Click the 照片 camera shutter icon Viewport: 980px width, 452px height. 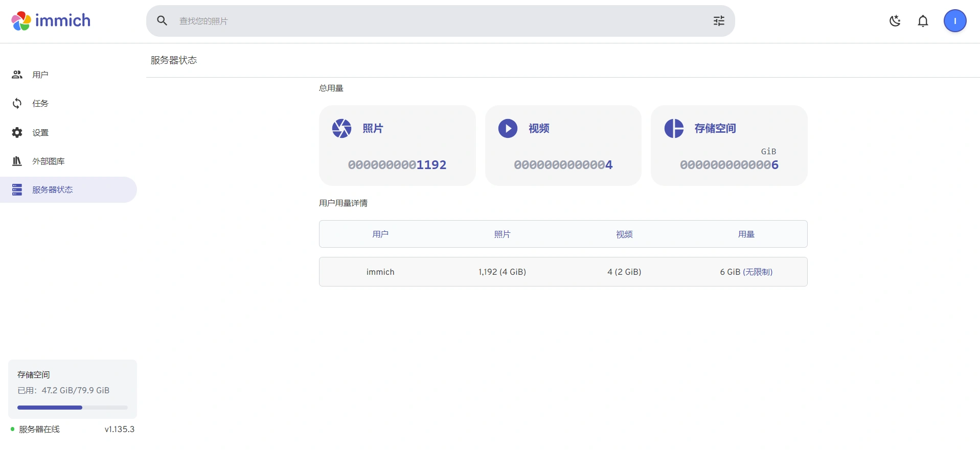tap(341, 129)
